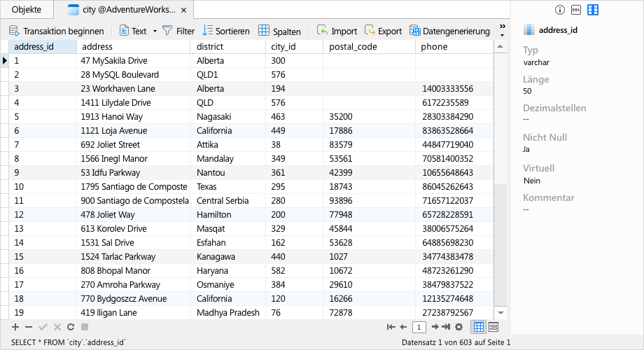Show the DDL panel icon
Screen dimensions: 644x350
[576, 10]
